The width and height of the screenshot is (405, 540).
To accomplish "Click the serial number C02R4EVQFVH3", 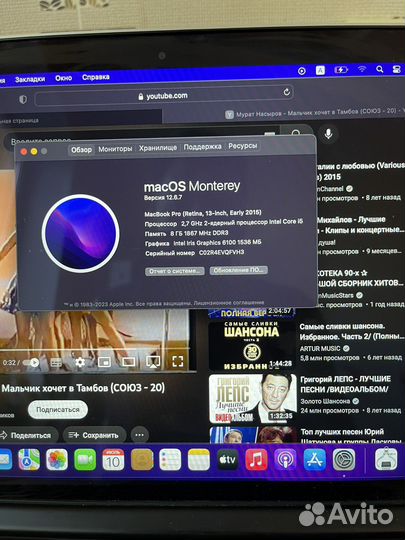I will tap(221, 252).
